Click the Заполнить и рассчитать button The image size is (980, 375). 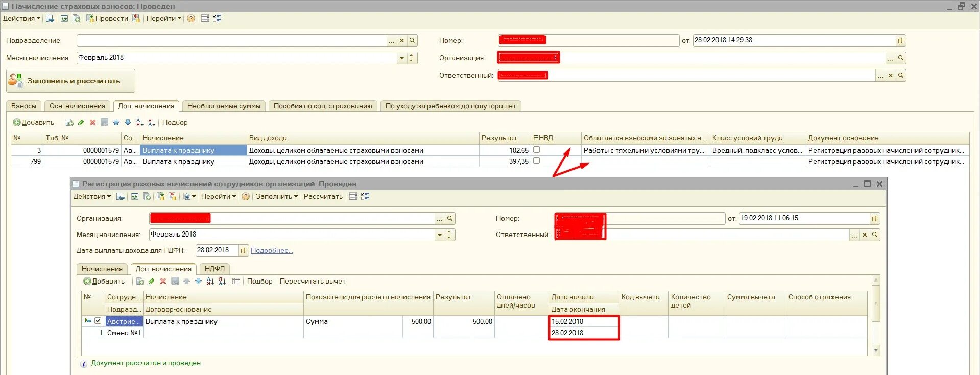pos(70,81)
